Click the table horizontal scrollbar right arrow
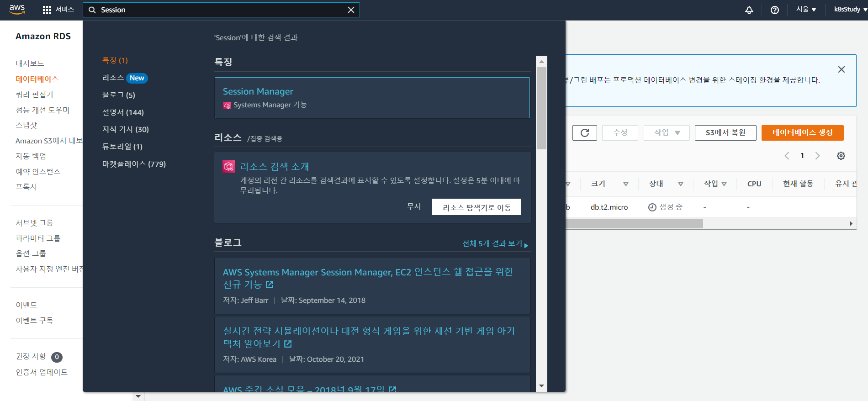 (x=851, y=223)
